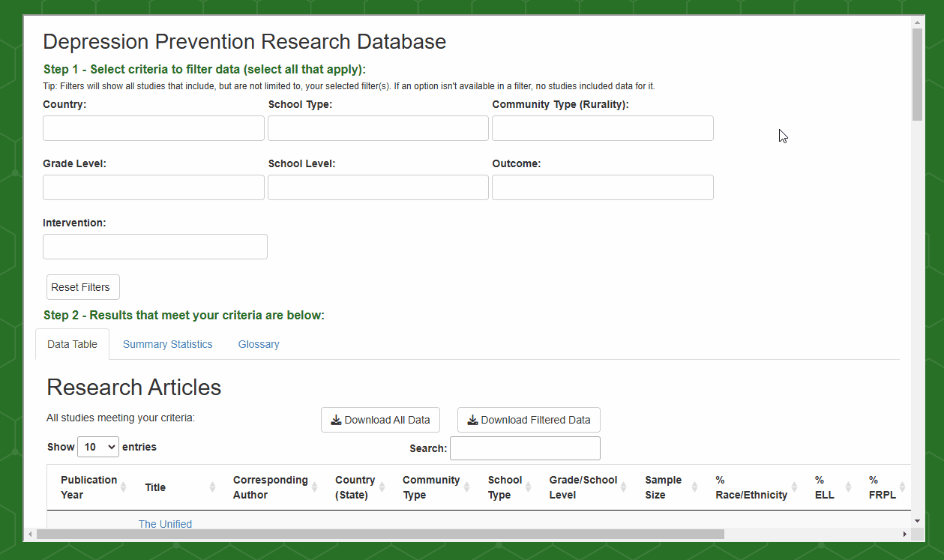944x560 pixels.
Task: Sort table by % FRPL
Action: pyautogui.click(x=883, y=487)
